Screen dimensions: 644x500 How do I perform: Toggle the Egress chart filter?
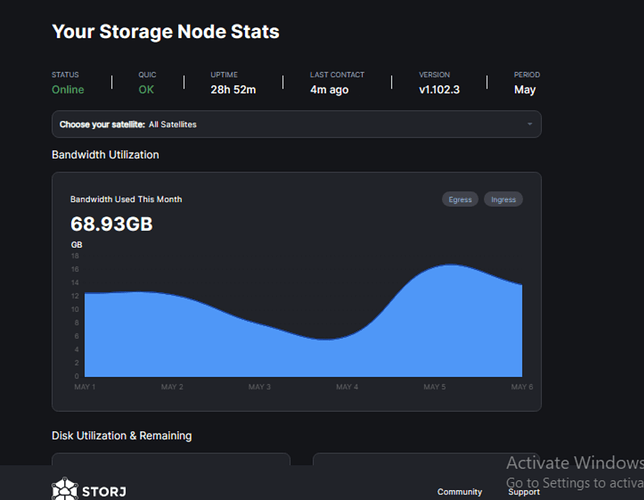coord(460,199)
